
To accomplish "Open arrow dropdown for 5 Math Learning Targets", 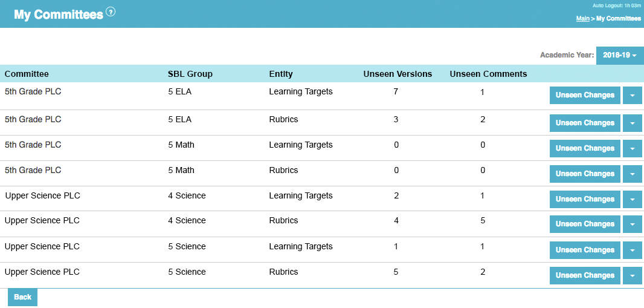I will tap(632, 148).
